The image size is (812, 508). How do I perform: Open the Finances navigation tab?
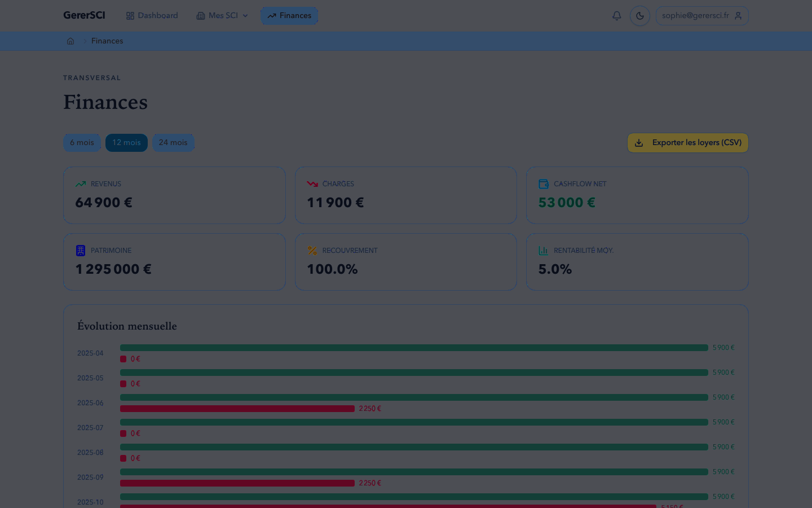click(x=289, y=16)
